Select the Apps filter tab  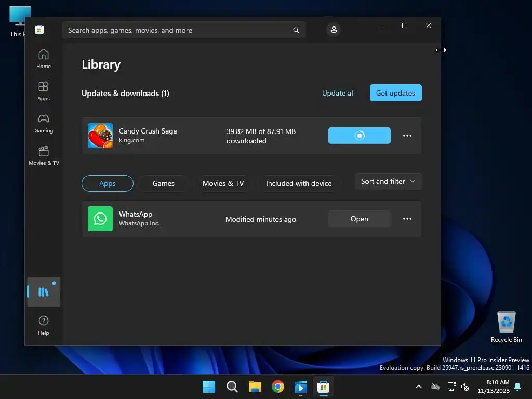pos(107,183)
